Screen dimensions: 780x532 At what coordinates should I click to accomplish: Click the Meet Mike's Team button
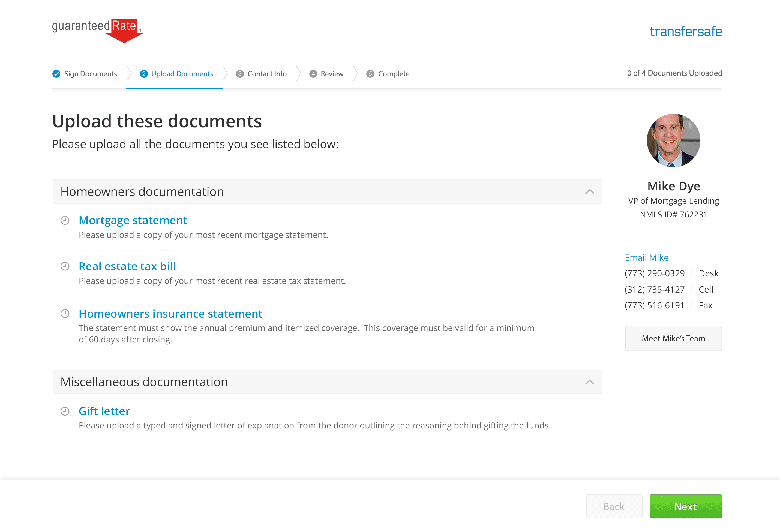pos(673,338)
